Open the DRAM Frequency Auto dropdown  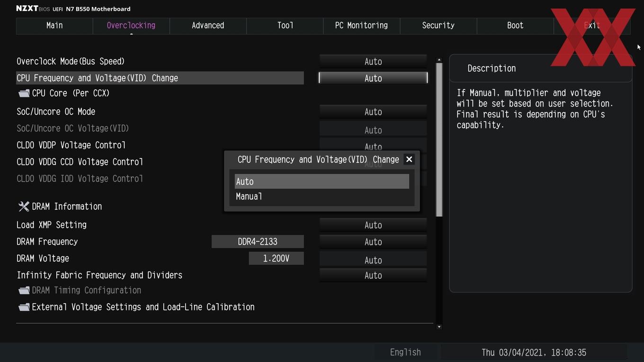[373, 242]
